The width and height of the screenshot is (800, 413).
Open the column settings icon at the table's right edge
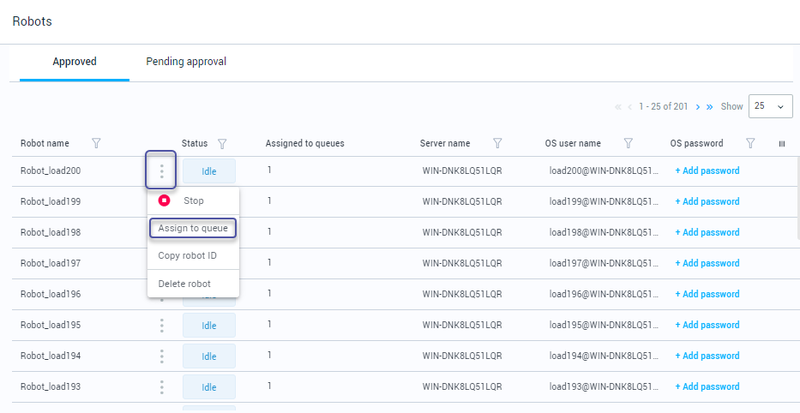point(782,143)
